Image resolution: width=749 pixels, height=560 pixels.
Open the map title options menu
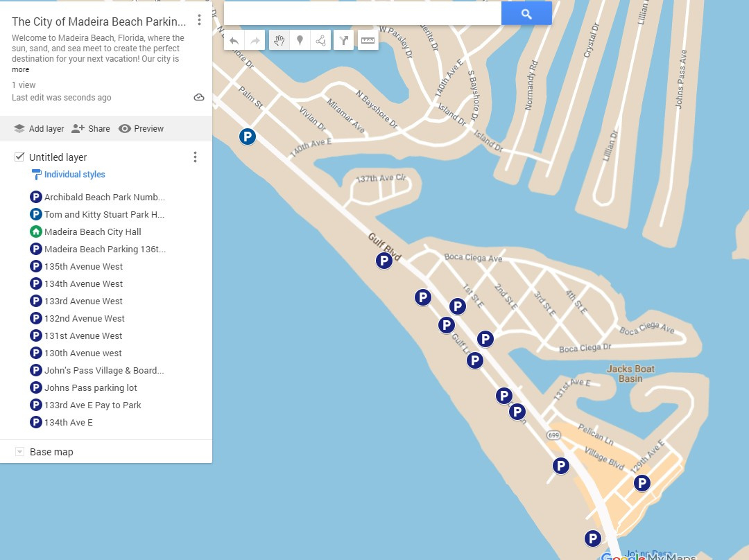(199, 19)
